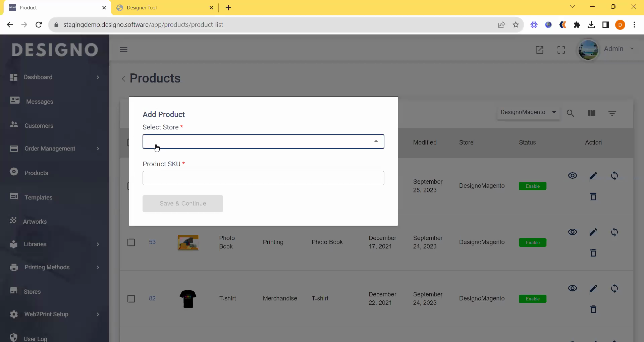Click the search icon in products toolbar

tap(570, 113)
